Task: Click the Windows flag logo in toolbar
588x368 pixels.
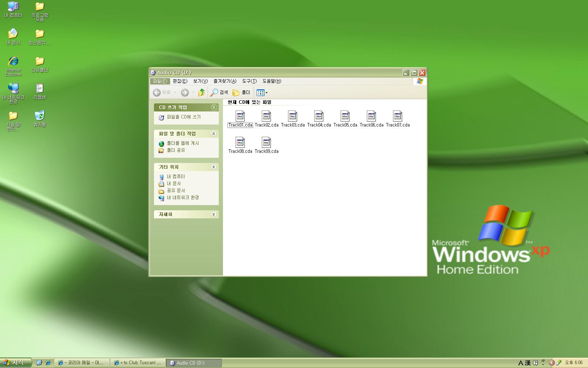Action: (420, 81)
